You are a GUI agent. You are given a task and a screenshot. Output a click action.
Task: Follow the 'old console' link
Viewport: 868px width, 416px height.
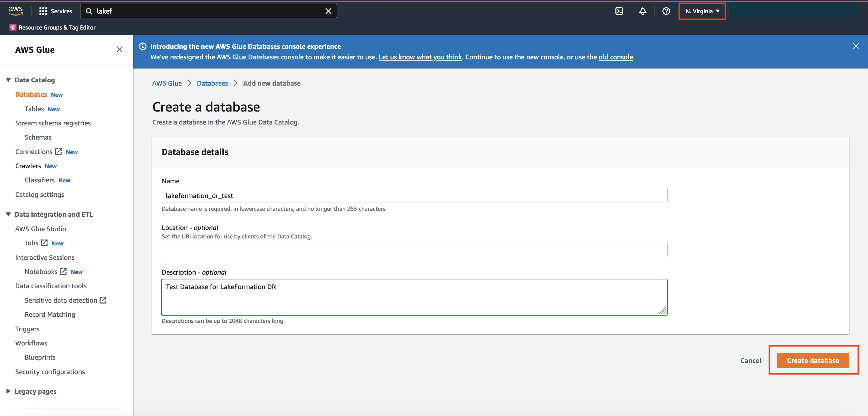(615, 57)
